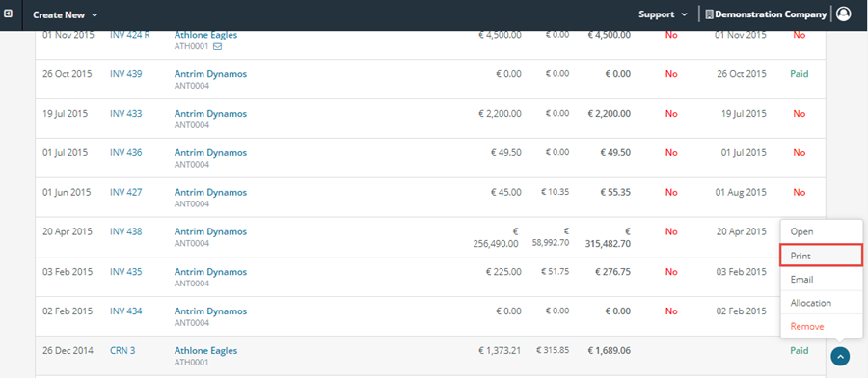Open invoice INV 427
The height and width of the screenshot is (378, 868).
click(125, 193)
